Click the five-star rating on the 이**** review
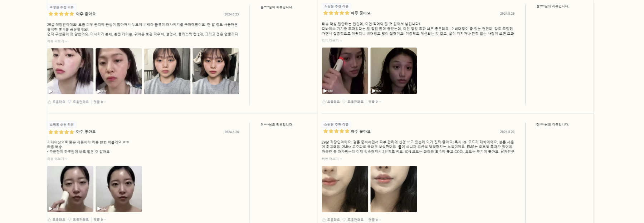This screenshot has width=644, height=223. click(x=61, y=132)
